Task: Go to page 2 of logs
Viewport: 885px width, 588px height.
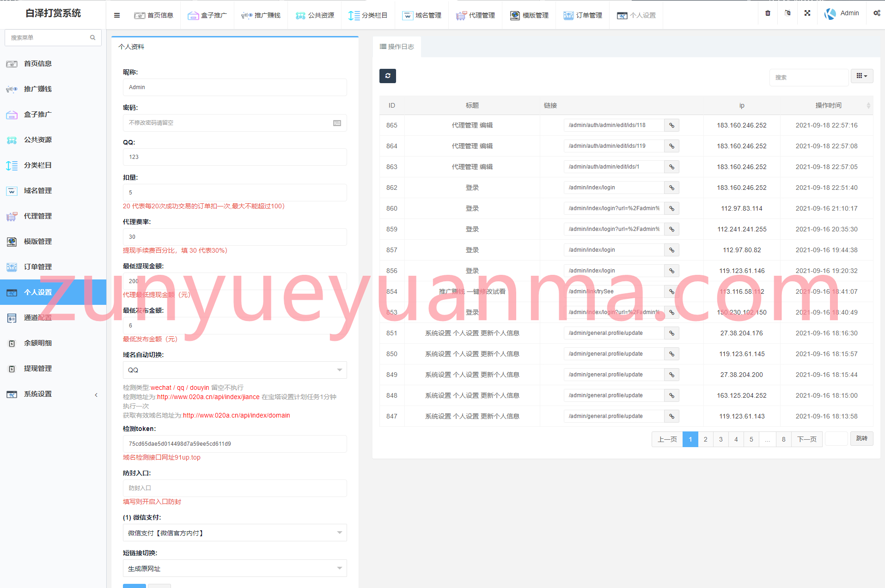Action: click(x=706, y=439)
